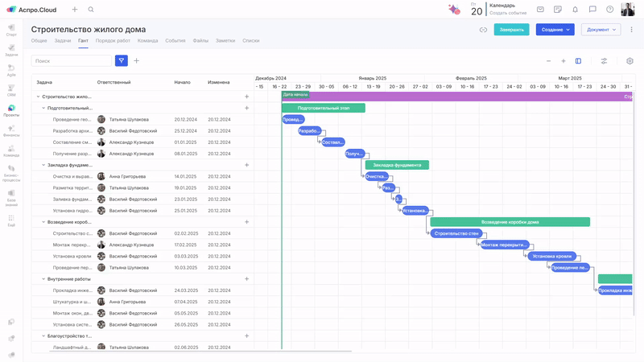Viewport: 644px width, 362px height.
Task: Copy project link via chain icon
Action: pos(483,30)
